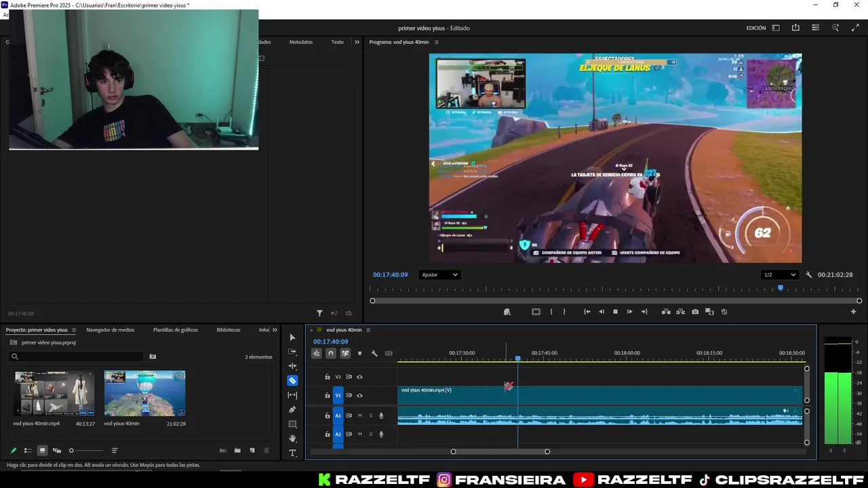Click Stop in Program monitor
868x488 pixels.
coord(616,312)
